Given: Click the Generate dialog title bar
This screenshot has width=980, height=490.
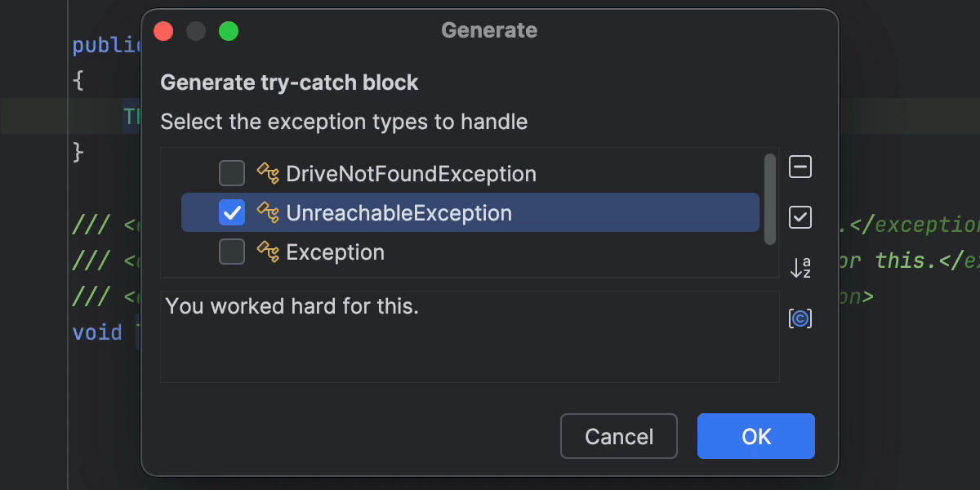Looking at the screenshot, I should click(489, 31).
